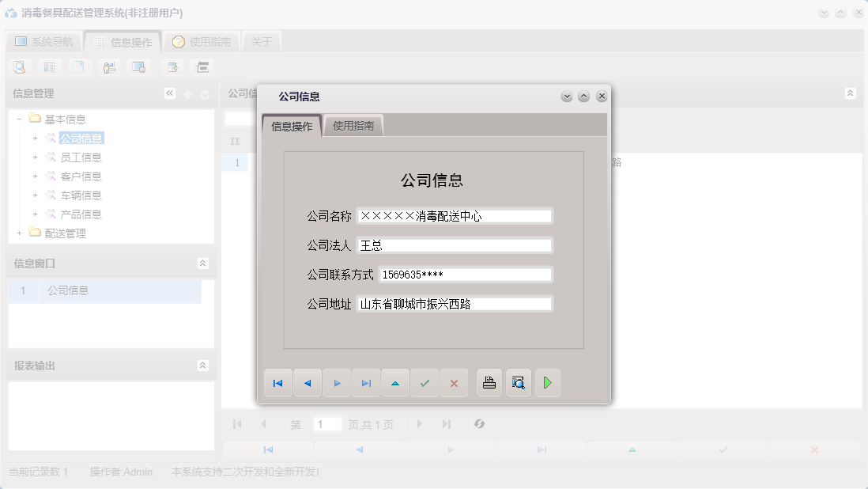This screenshot has width=868, height=489.
Task: Switch to the 使用指南 tab in the dialog
Action: 353,125
